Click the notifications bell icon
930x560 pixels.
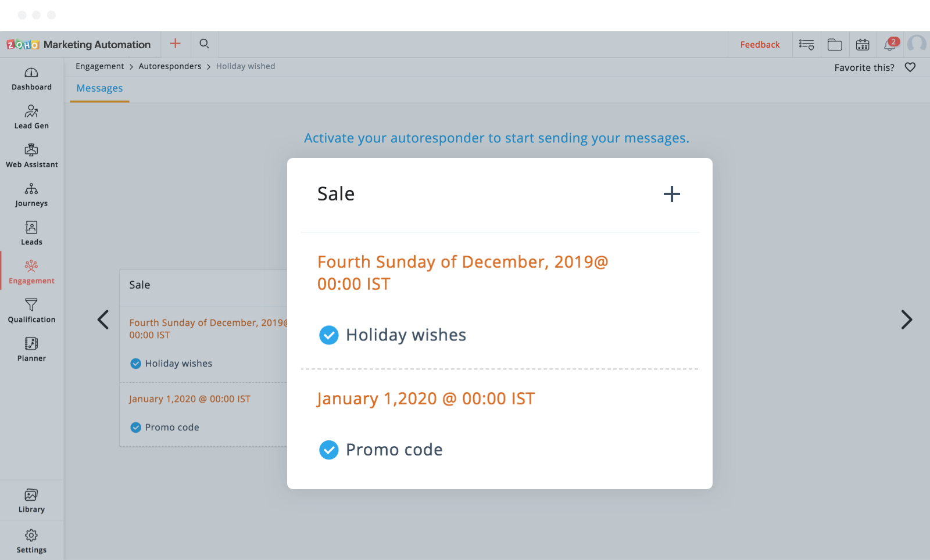click(x=890, y=45)
